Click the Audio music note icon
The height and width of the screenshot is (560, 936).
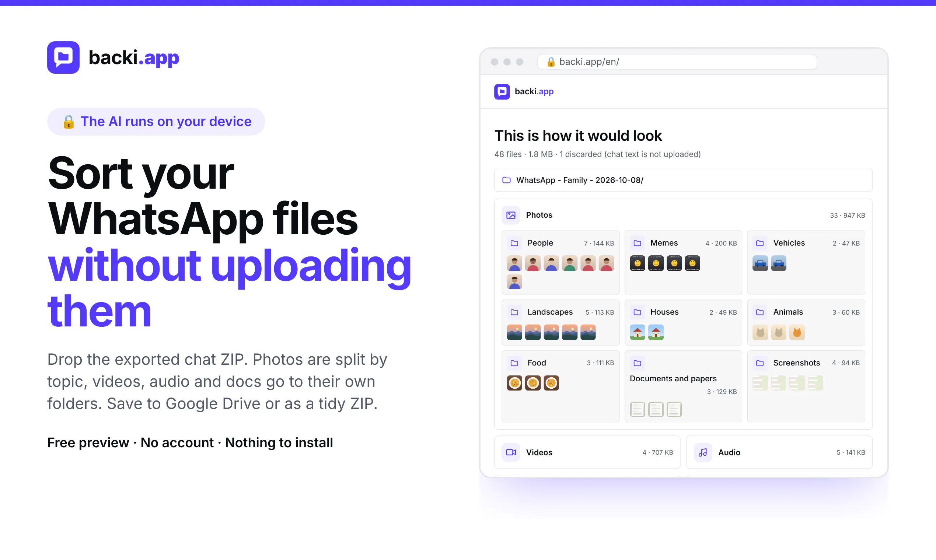click(x=703, y=452)
